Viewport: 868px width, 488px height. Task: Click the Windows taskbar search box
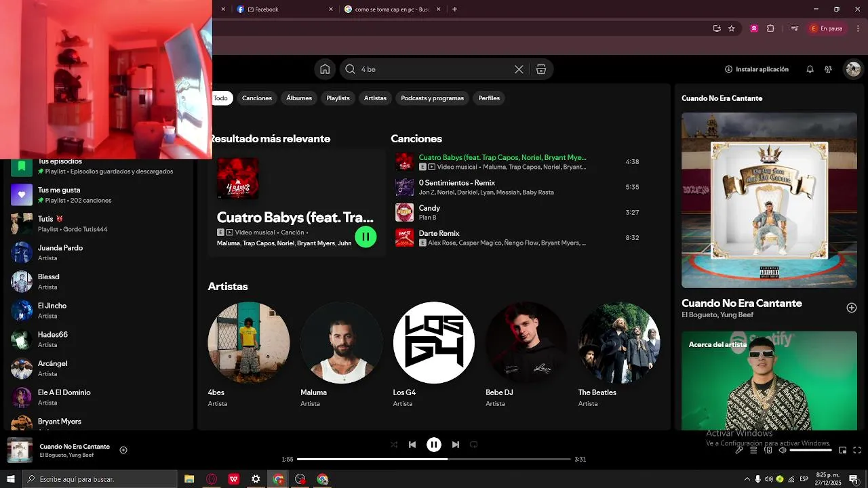pos(100,479)
